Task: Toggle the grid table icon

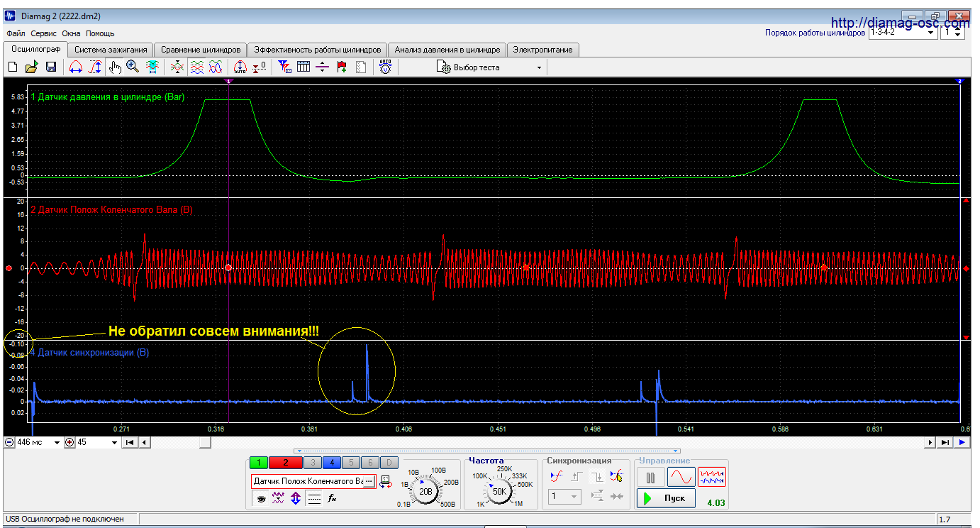Action: (x=304, y=67)
